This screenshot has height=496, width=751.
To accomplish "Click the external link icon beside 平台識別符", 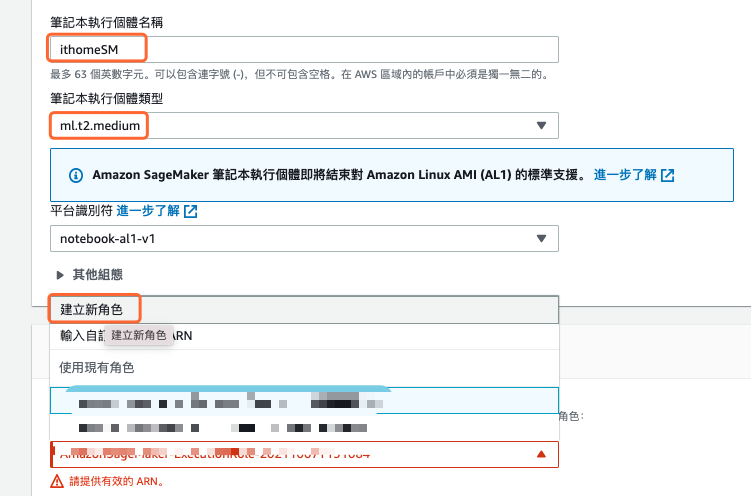I will (190, 212).
